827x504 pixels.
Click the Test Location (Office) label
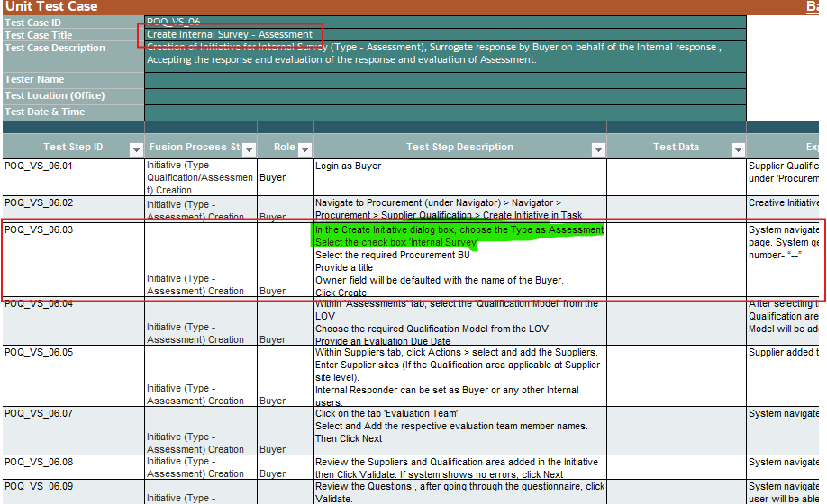click(73, 96)
